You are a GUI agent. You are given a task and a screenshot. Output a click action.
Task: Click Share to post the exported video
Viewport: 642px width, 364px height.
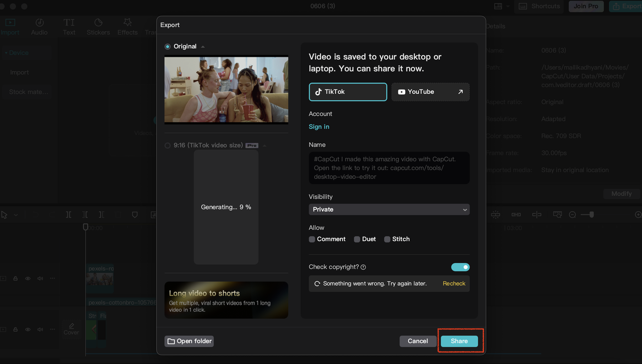pyautogui.click(x=459, y=341)
